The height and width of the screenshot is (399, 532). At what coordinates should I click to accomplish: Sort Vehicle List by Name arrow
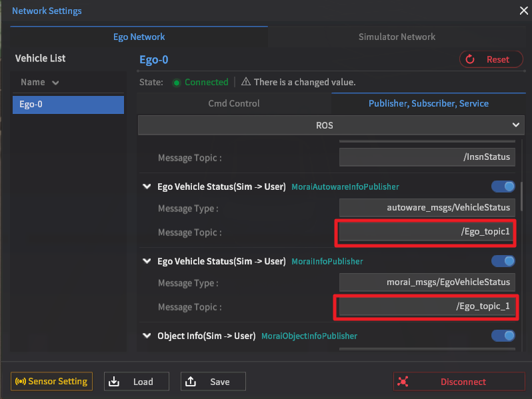coord(55,83)
